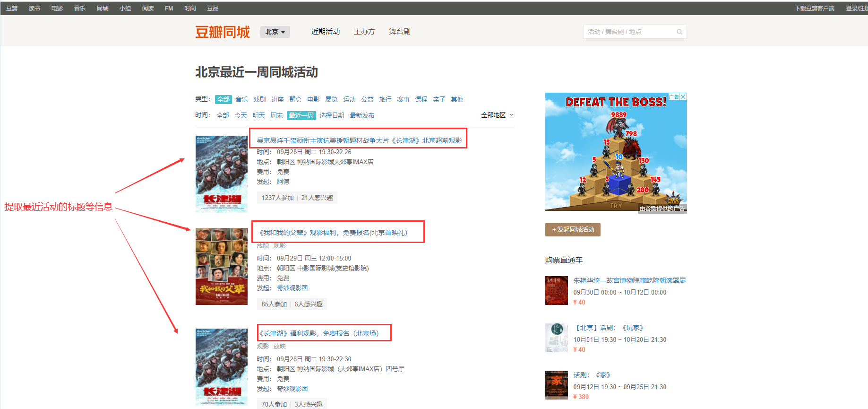The image size is (868, 409).
Task: Click the 放映 tag under 我和我的父辈
Action: (263, 245)
